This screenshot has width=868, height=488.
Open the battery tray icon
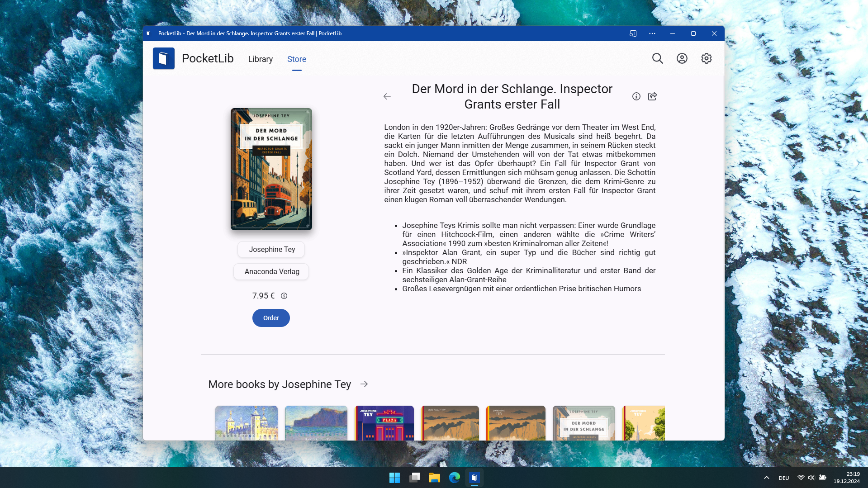[823, 478]
